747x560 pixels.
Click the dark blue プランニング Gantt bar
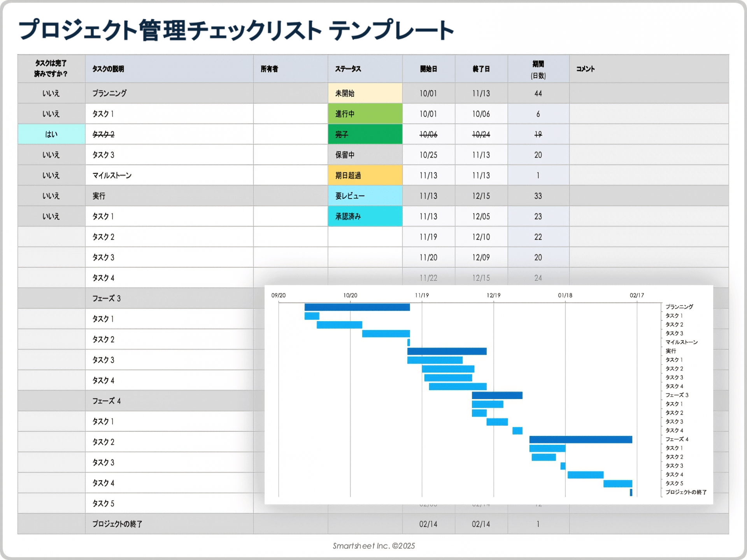point(357,307)
